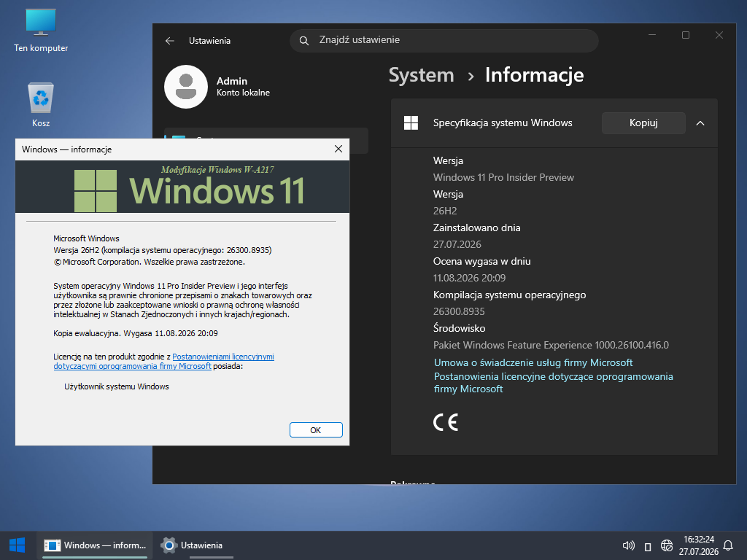This screenshot has height=560, width=747.
Task: Click the Windows — inform... taskbar icon
Action: pos(52,545)
